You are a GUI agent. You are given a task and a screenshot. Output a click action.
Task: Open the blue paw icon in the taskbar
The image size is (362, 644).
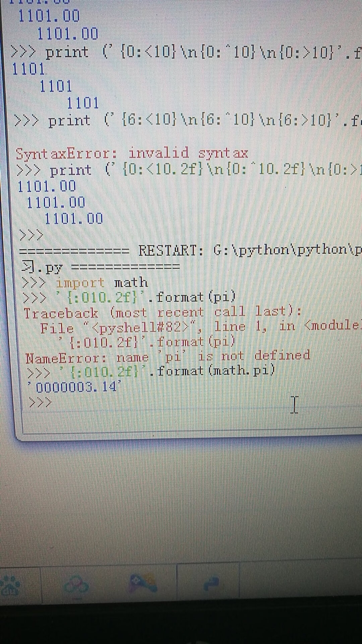[x=10, y=585]
